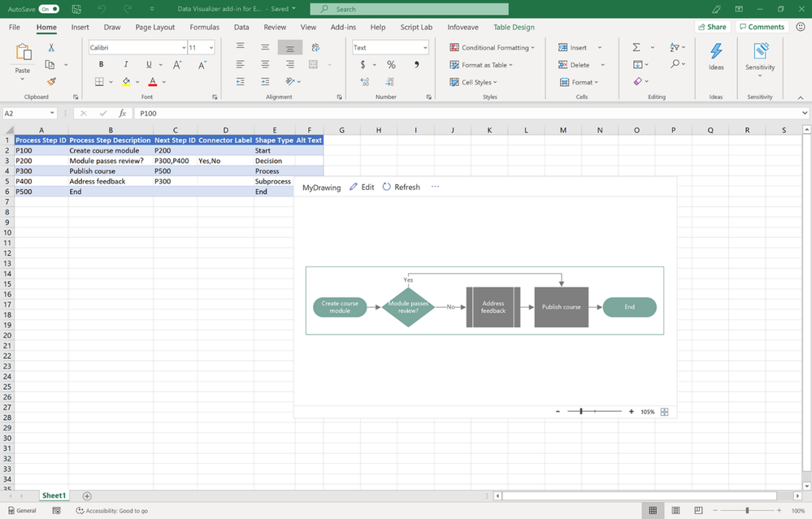Viewport: 812px width, 519px height.
Task: Decrease decimal places
Action: (x=390, y=82)
